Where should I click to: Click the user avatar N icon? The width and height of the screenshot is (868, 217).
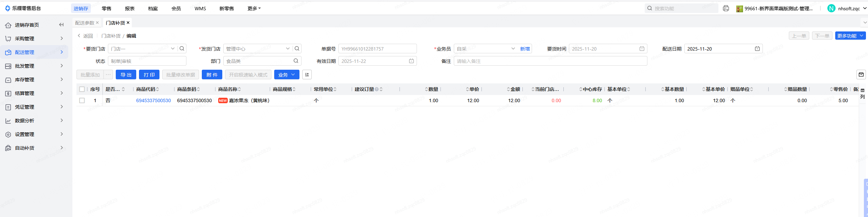(x=831, y=8)
